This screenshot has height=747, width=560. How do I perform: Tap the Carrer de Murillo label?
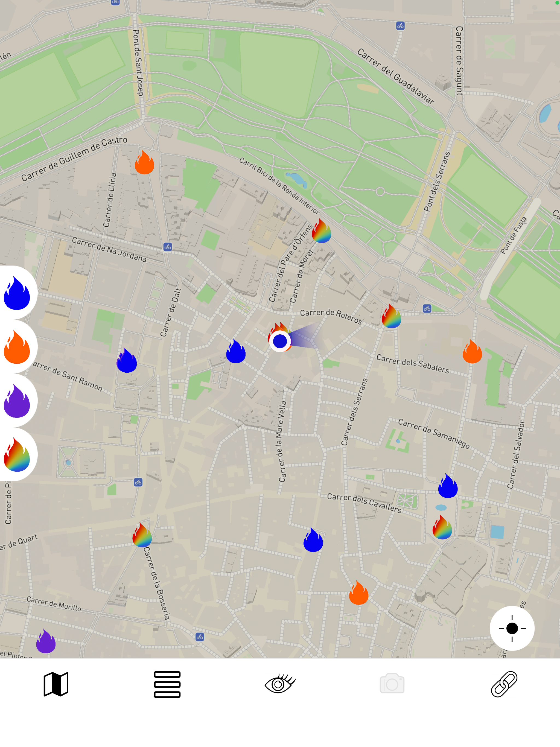(x=54, y=604)
